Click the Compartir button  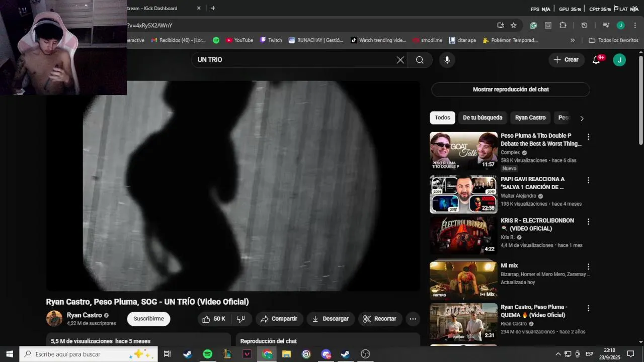(279, 319)
